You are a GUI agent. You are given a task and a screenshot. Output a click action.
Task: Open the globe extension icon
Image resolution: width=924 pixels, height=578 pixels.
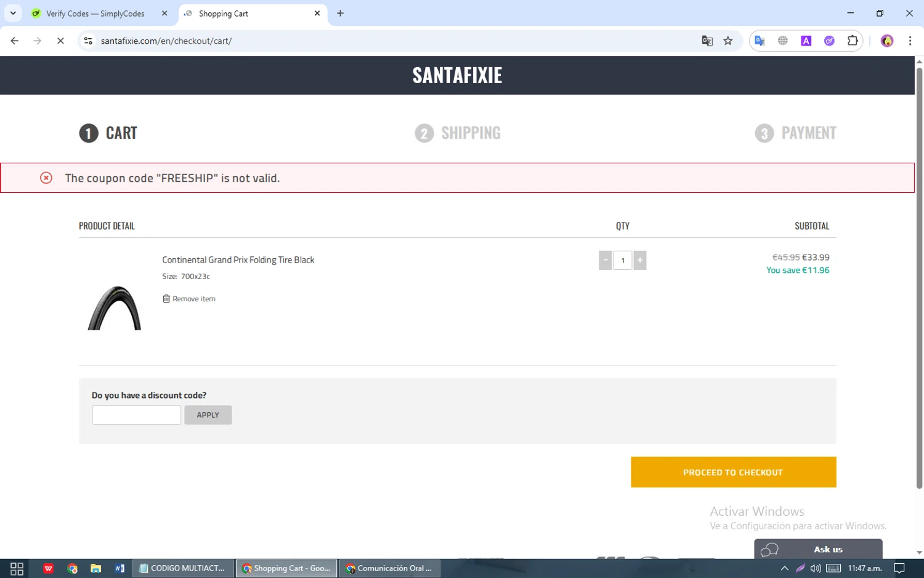(783, 41)
